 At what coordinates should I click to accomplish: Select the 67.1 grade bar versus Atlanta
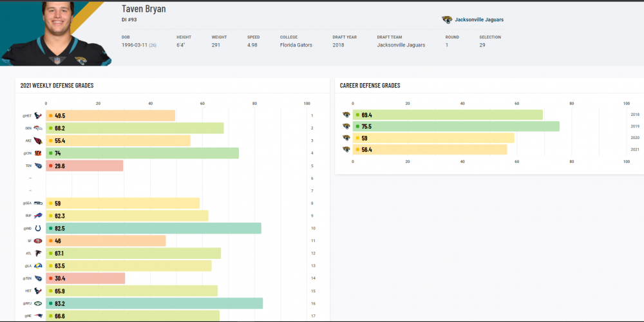[133, 253]
